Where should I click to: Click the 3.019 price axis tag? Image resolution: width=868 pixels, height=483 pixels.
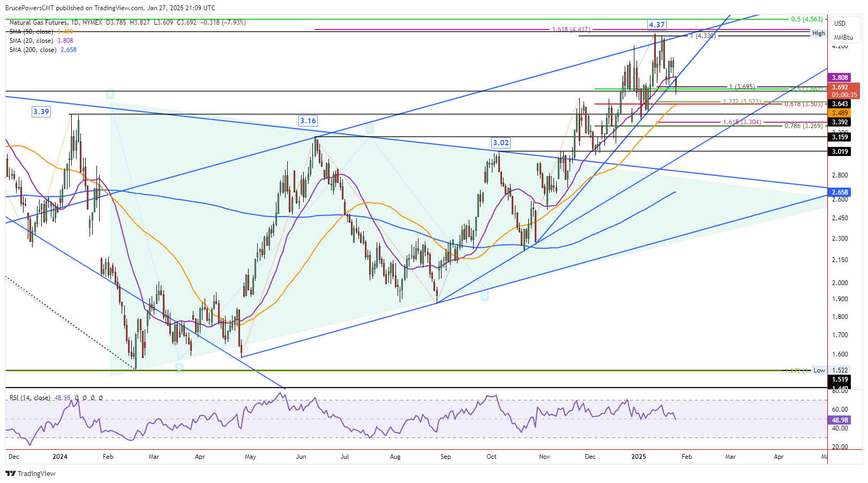(840, 152)
